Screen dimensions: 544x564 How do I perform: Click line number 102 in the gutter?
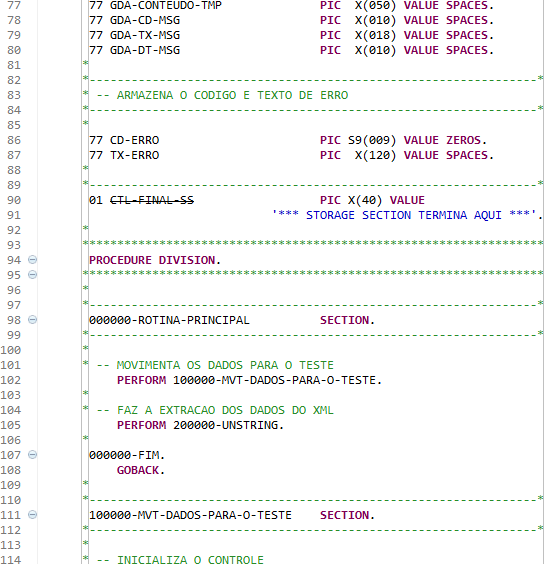tap(11, 380)
